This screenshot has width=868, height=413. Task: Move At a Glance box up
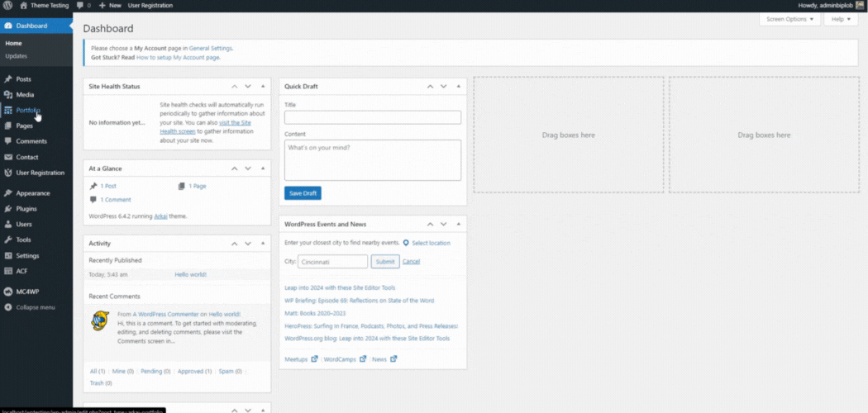point(234,168)
